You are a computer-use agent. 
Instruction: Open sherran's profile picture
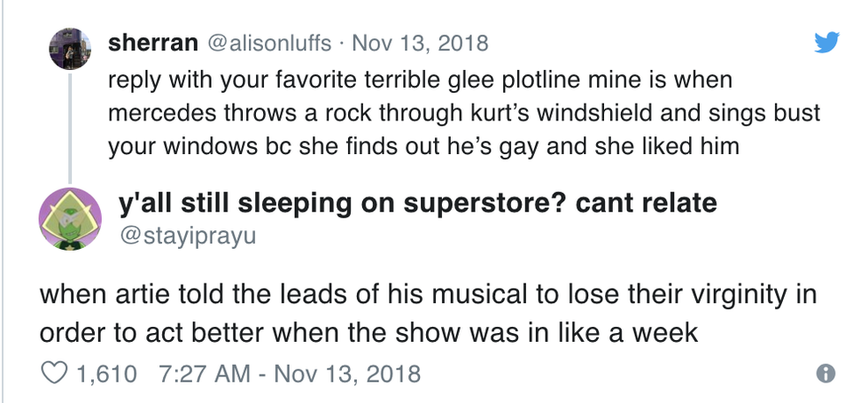pos(68,45)
